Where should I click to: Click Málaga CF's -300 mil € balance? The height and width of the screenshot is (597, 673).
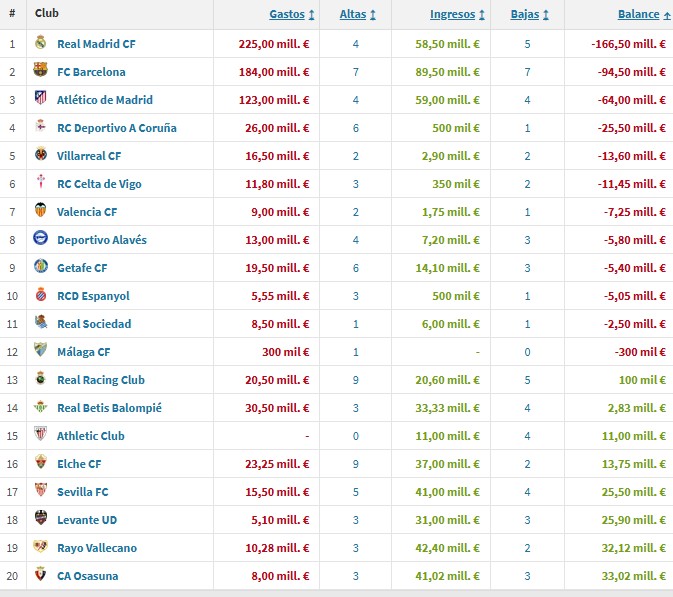coord(640,352)
